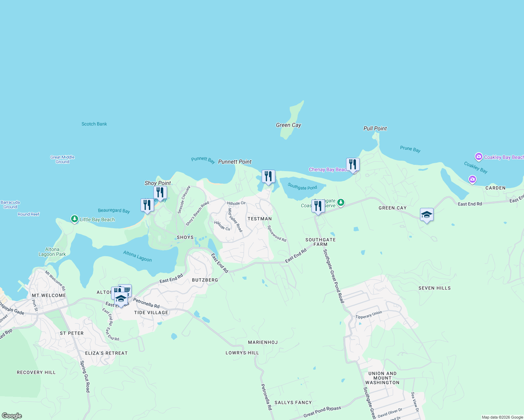Select the restaurant marker near Chenay Bay Beach

tap(353, 164)
